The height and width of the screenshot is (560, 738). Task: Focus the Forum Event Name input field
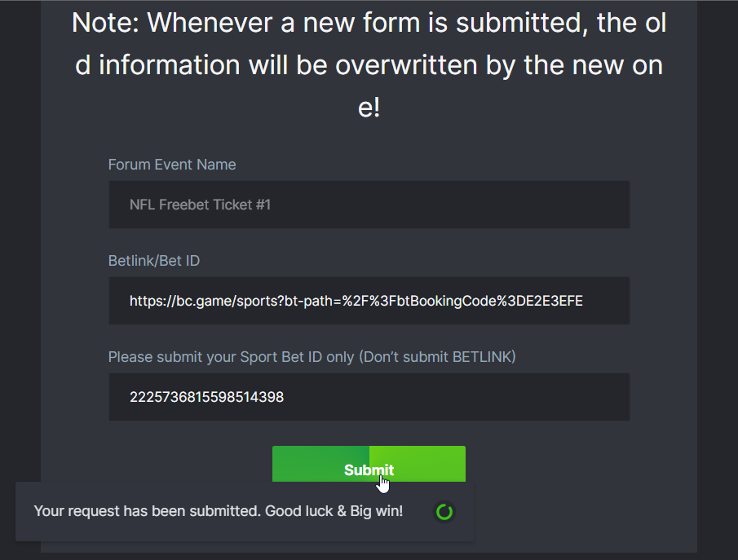(369, 205)
